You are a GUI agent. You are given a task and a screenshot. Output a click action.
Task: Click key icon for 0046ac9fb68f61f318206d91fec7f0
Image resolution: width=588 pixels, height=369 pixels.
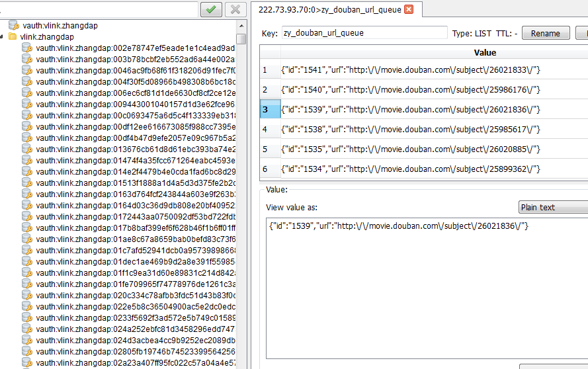[27, 70]
